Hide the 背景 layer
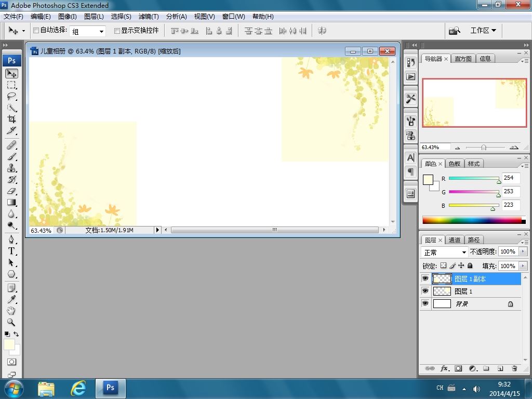This screenshot has height=399, width=532. [x=425, y=303]
